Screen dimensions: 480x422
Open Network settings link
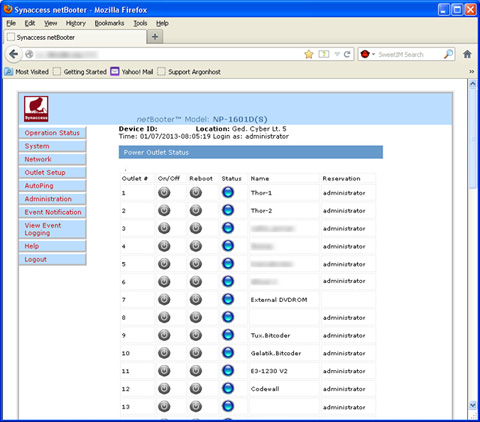click(52, 159)
